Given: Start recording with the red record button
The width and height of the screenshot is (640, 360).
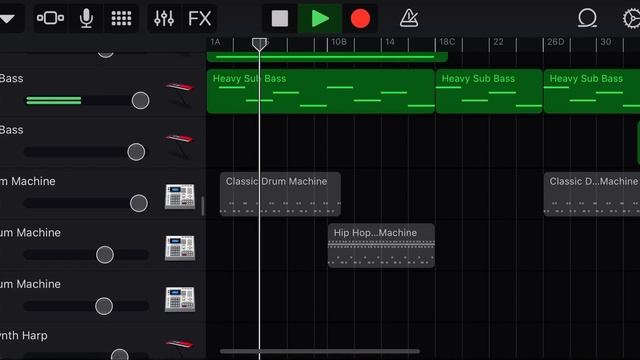Looking at the screenshot, I should (x=360, y=18).
